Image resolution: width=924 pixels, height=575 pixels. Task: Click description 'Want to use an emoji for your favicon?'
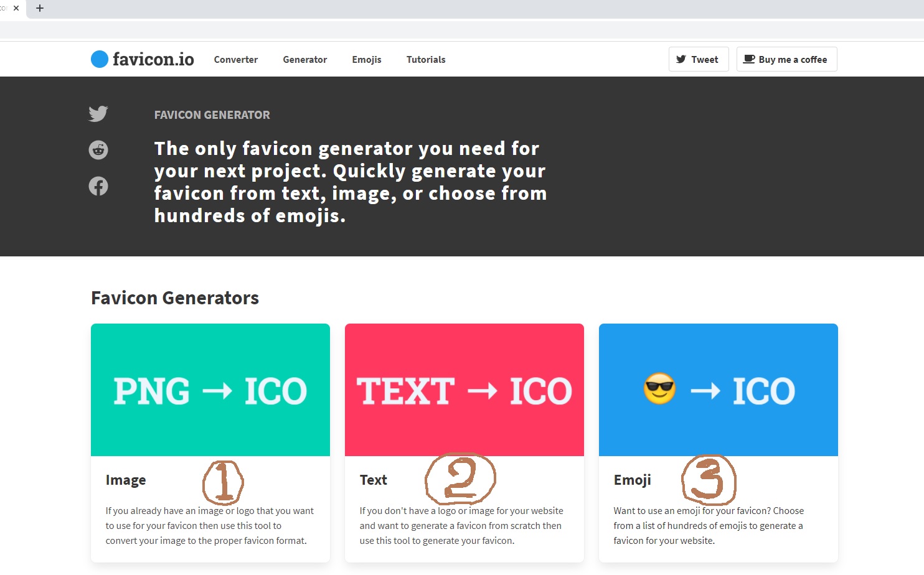coord(709,526)
